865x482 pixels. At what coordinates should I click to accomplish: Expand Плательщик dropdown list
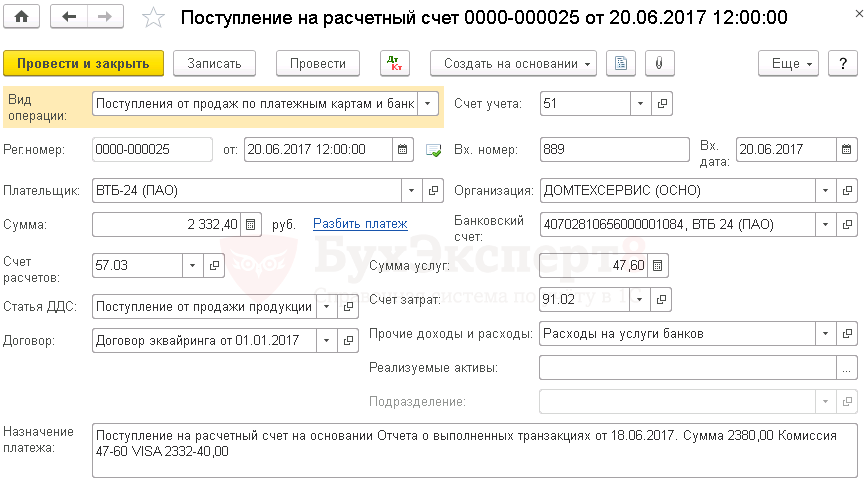click(412, 190)
